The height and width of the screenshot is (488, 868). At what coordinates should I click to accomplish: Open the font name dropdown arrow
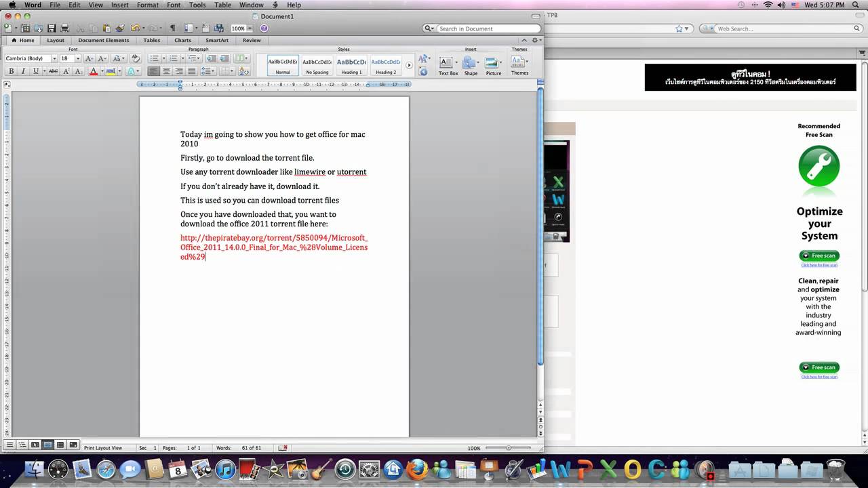[54, 59]
